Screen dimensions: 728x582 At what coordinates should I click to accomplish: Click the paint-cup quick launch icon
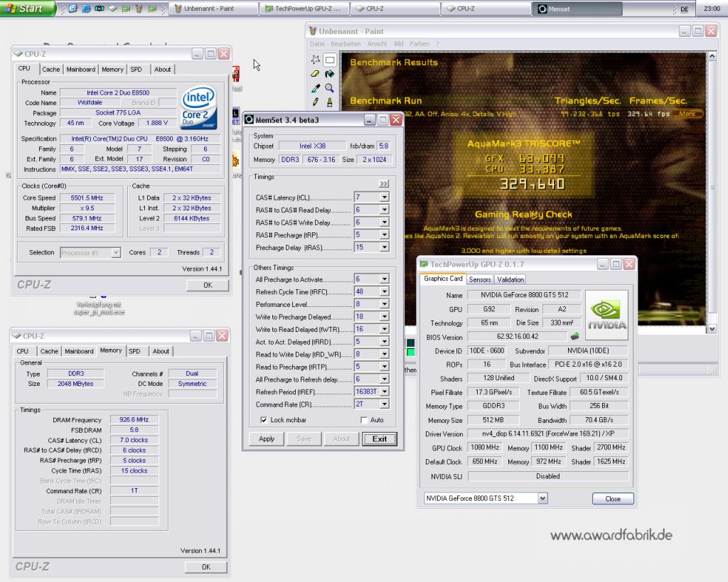point(139,9)
